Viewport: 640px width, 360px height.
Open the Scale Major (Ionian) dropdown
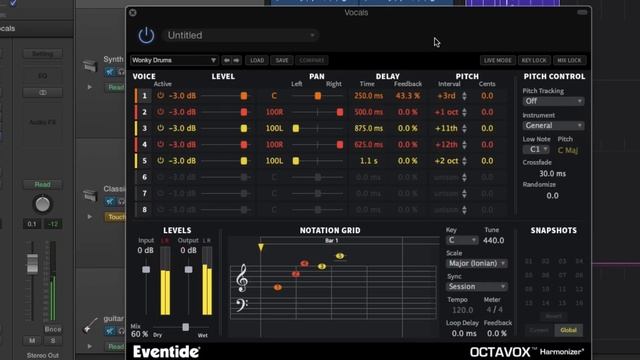coord(476,264)
